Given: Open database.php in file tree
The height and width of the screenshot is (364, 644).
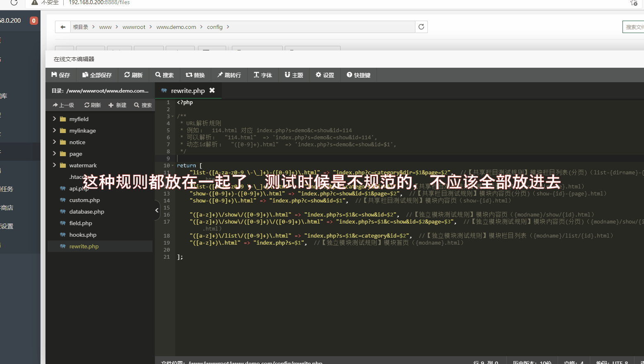Looking at the screenshot, I should (87, 212).
